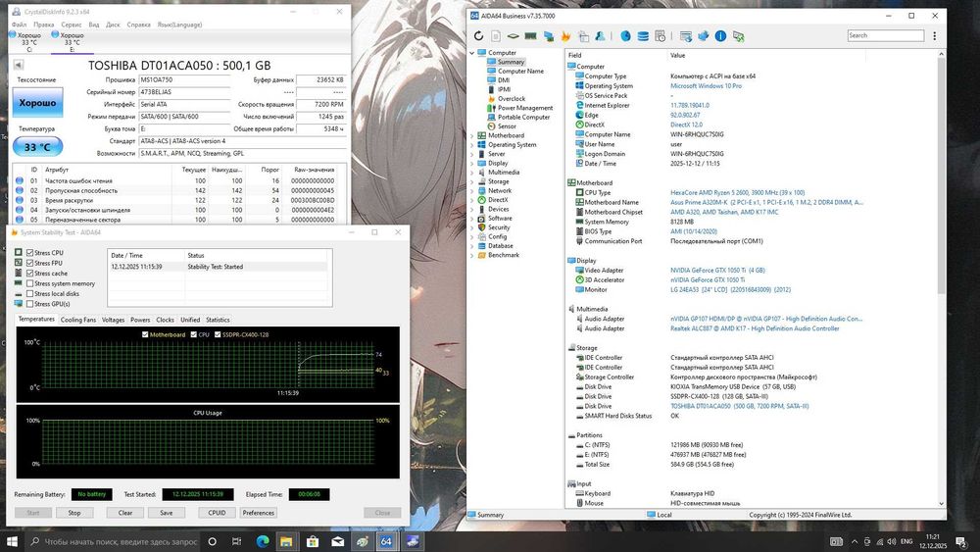
Task: Click the blue Хорошо health status button
Action: point(37,103)
